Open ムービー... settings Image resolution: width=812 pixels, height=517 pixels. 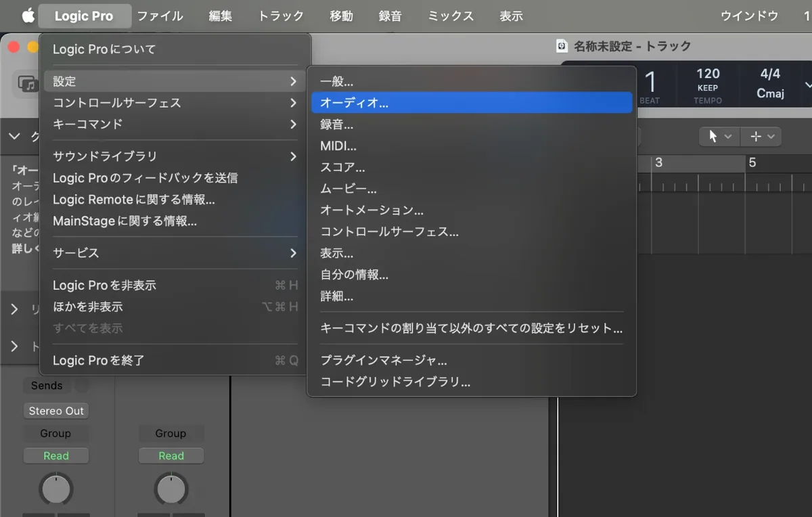[472, 189]
